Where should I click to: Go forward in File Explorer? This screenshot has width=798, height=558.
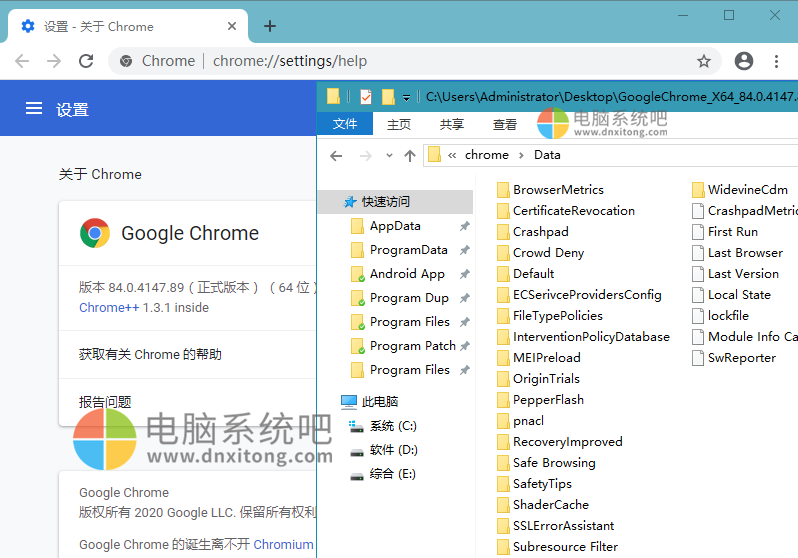pos(365,156)
